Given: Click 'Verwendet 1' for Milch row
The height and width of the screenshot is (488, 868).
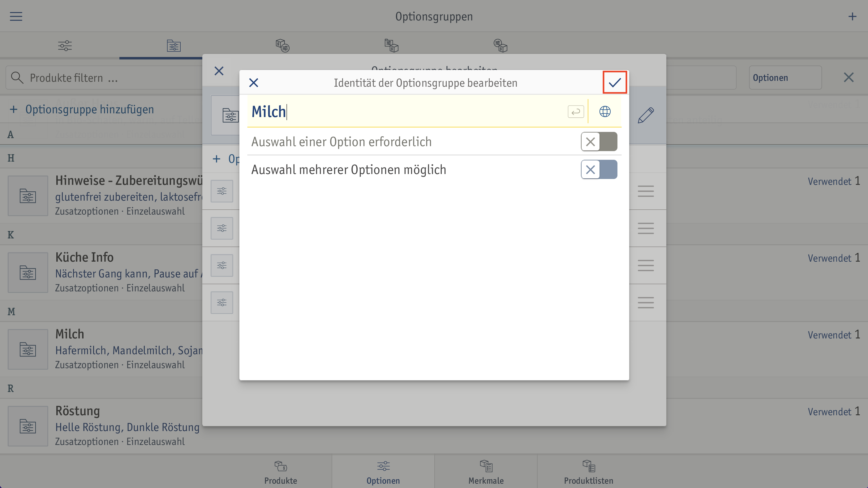Looking at the screenshot, I should [x=834, y=335].
